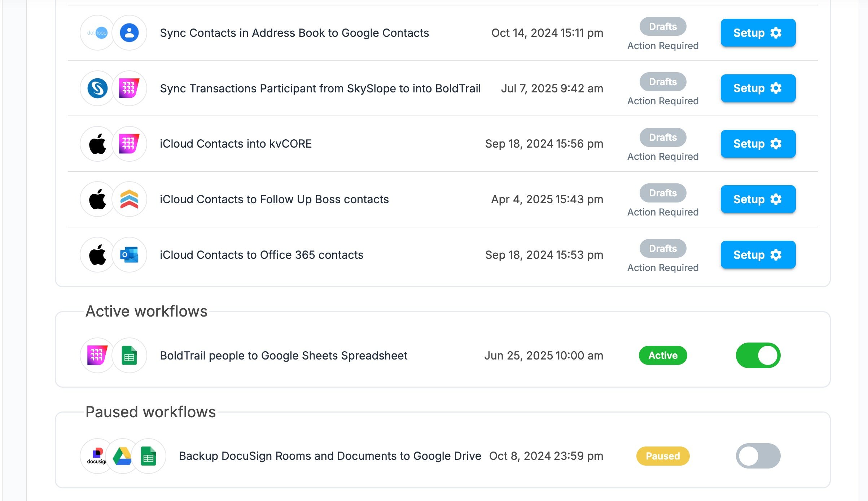
Task: Click the dotloop icon in the first workflow
Action: (x=97, y=33)
